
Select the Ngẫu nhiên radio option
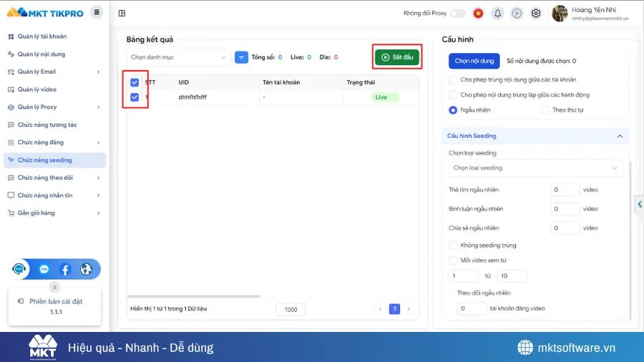(x=453, y=110)
